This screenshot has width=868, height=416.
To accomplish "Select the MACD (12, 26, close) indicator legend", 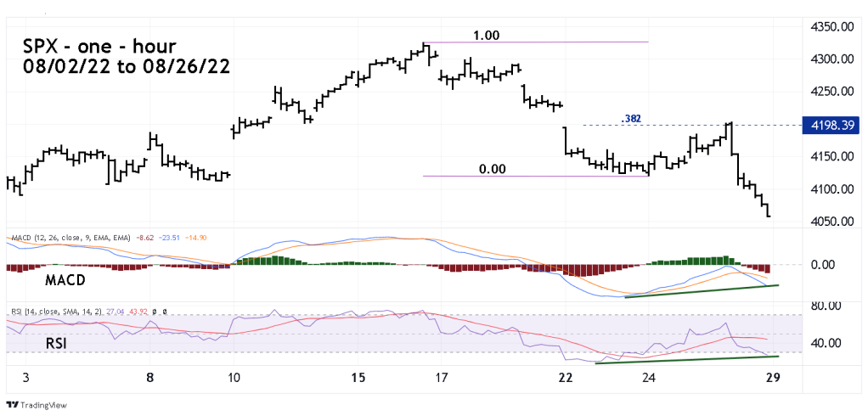I will [x=68, y=240].
